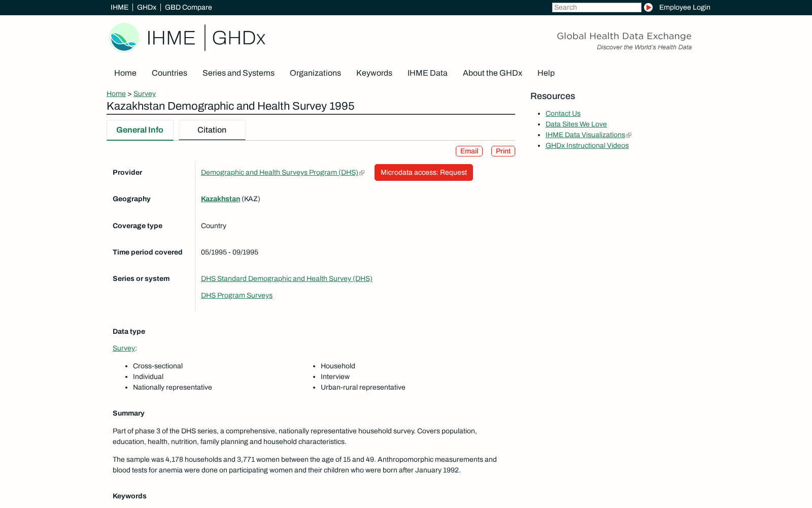The width and height of the screenshot is (812, 508).
Task: Open the Help menu
Action: coord(546,73)
